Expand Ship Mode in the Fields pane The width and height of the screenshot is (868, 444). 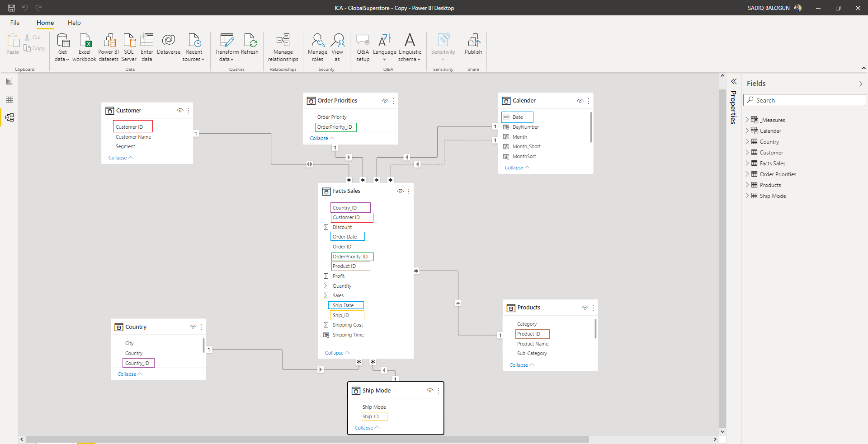[747, 196]
